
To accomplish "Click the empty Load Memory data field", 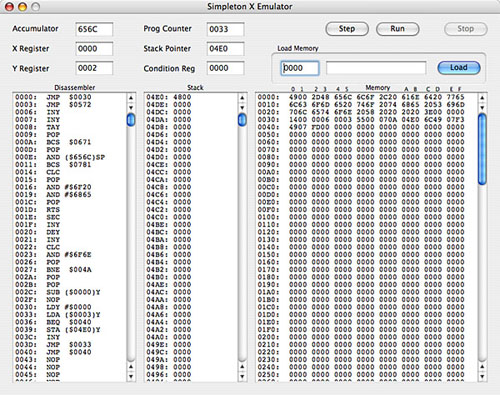I will coord(376,68).
